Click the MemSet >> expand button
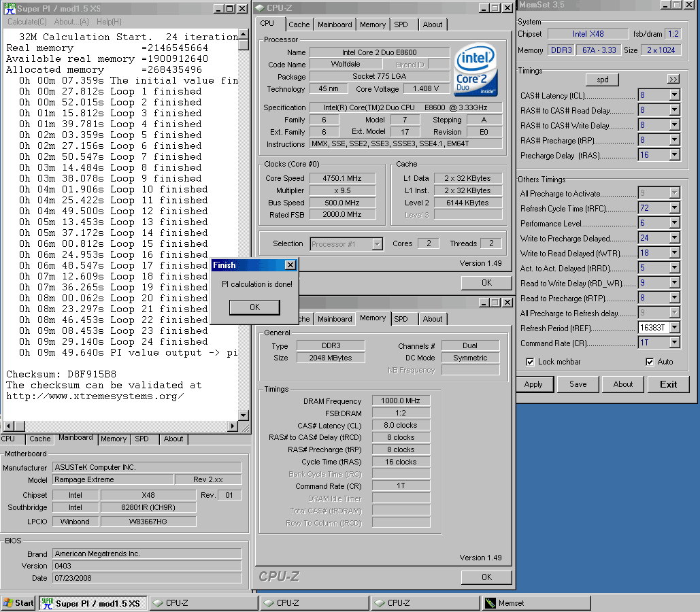This screenshot has height=612, width=700. click(673, 79)
